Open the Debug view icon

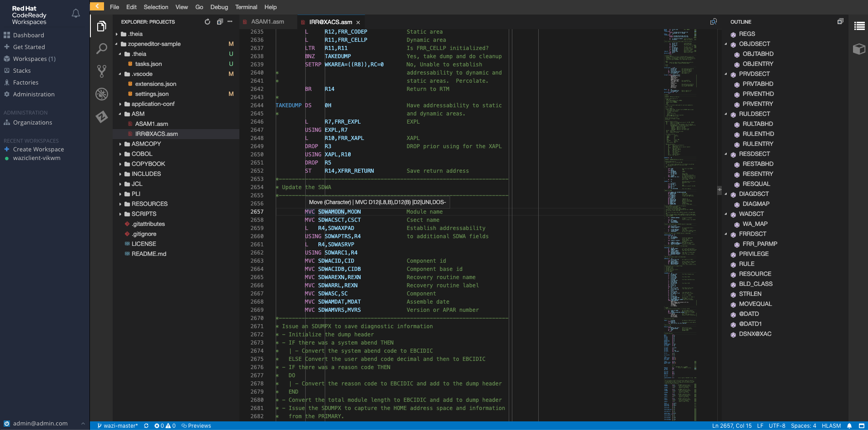[x=102, y=94]
